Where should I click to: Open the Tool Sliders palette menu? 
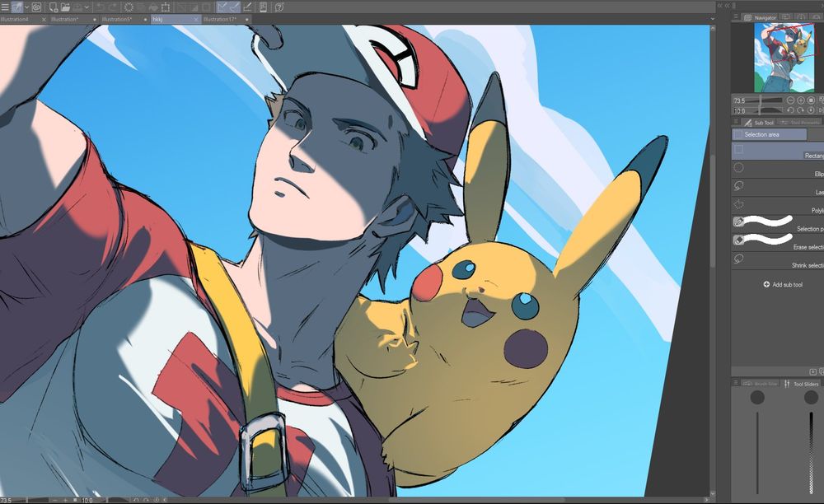pos(736,383)
